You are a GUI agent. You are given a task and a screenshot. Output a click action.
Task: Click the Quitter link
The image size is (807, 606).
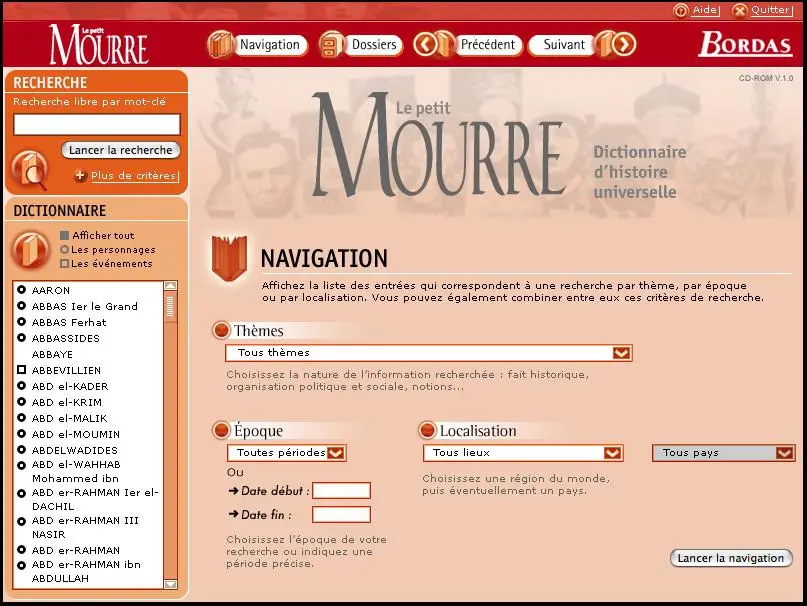770,10
